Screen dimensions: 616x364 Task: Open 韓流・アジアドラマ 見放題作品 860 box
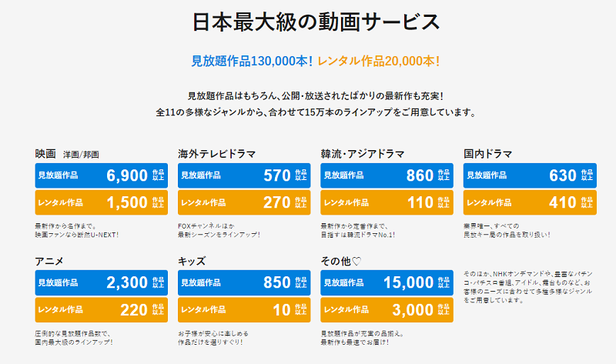click(387, 175)
